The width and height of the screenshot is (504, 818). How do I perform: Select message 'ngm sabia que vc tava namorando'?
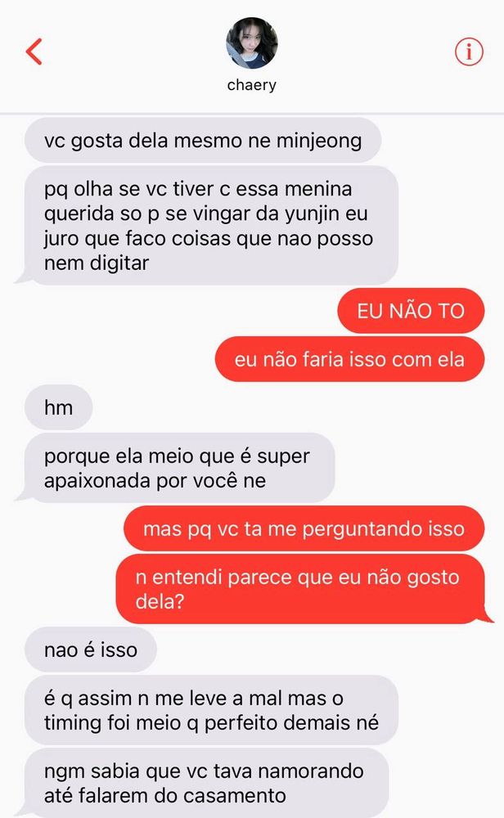coord(207,783)
